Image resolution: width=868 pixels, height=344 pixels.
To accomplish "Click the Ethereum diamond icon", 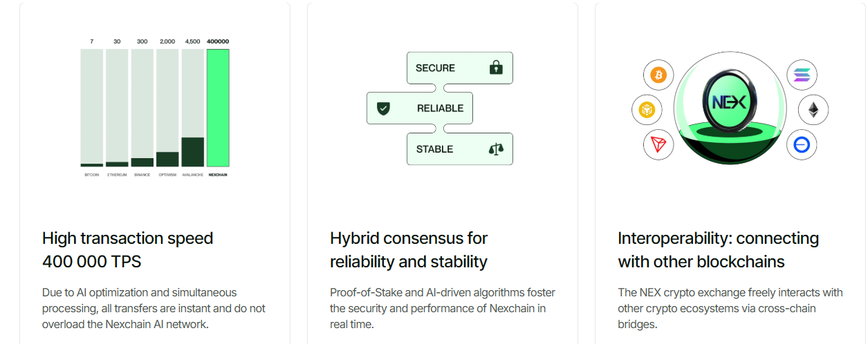I will 813,110.
